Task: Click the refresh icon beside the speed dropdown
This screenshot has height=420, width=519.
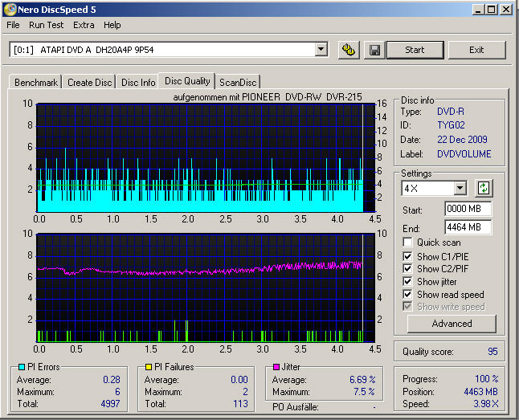Action: (x=483, y=188)
